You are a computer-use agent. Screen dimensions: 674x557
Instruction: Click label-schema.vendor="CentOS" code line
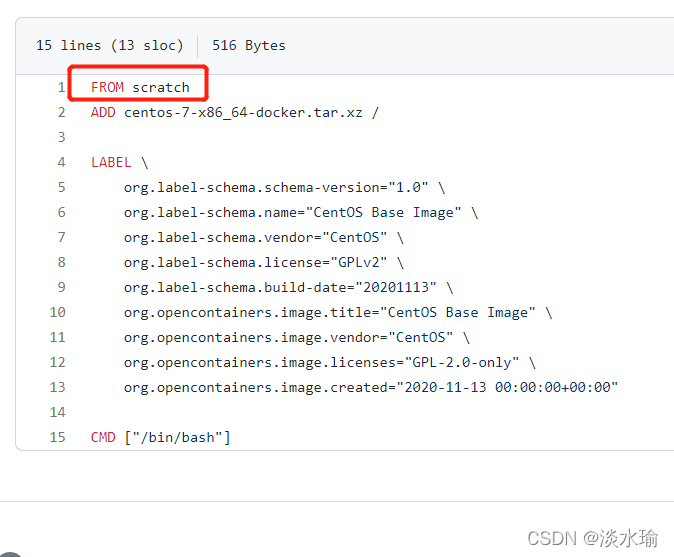point(264,237)
